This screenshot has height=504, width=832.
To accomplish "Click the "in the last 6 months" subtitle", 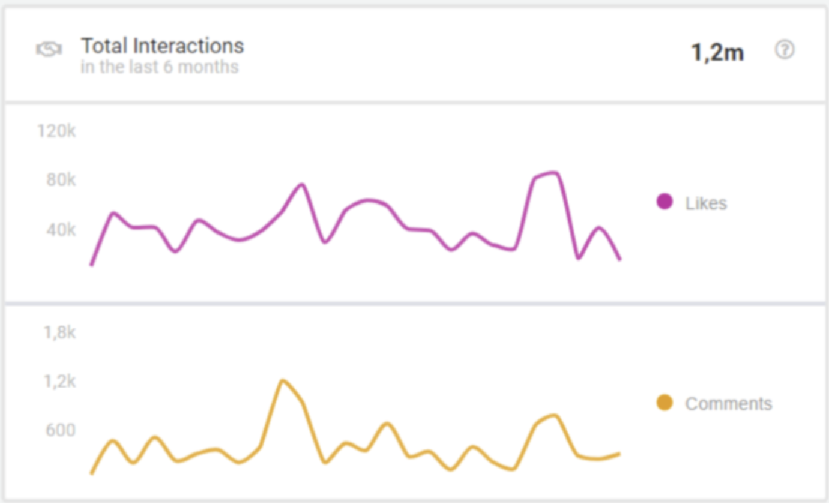I will tap(160, 67).
